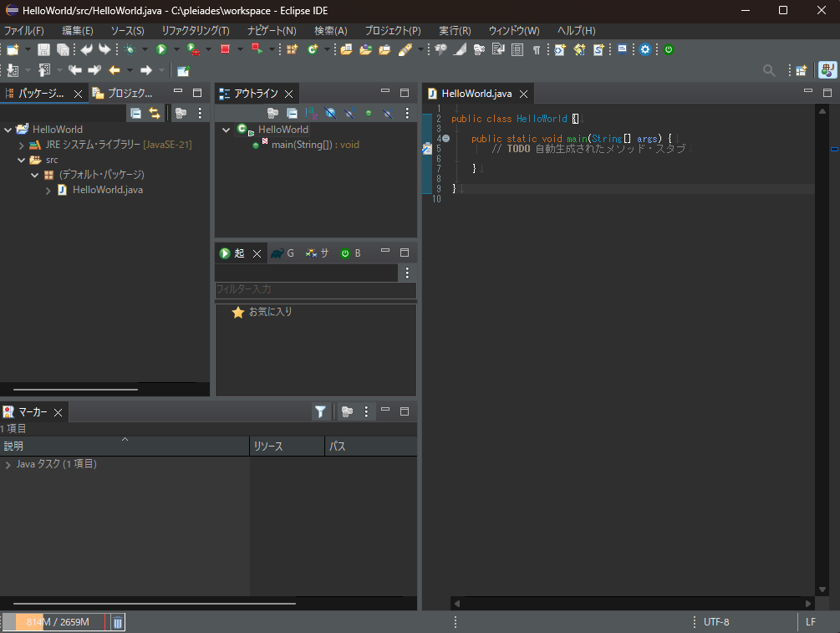The image size is (840, 633).
Task: Toggle Link with Editor in Package Explorer
Action: pos(154,113)
